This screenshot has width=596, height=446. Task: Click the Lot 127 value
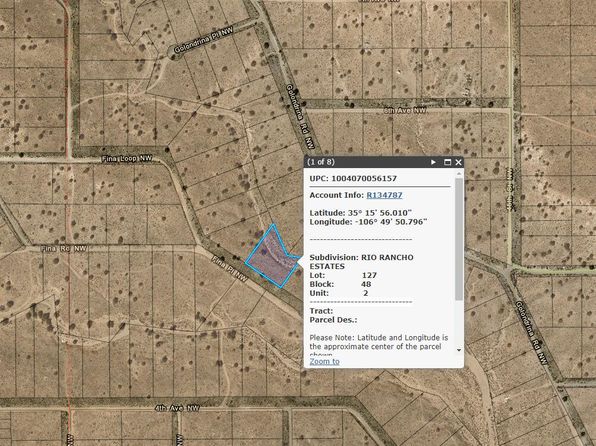(369, 275)
